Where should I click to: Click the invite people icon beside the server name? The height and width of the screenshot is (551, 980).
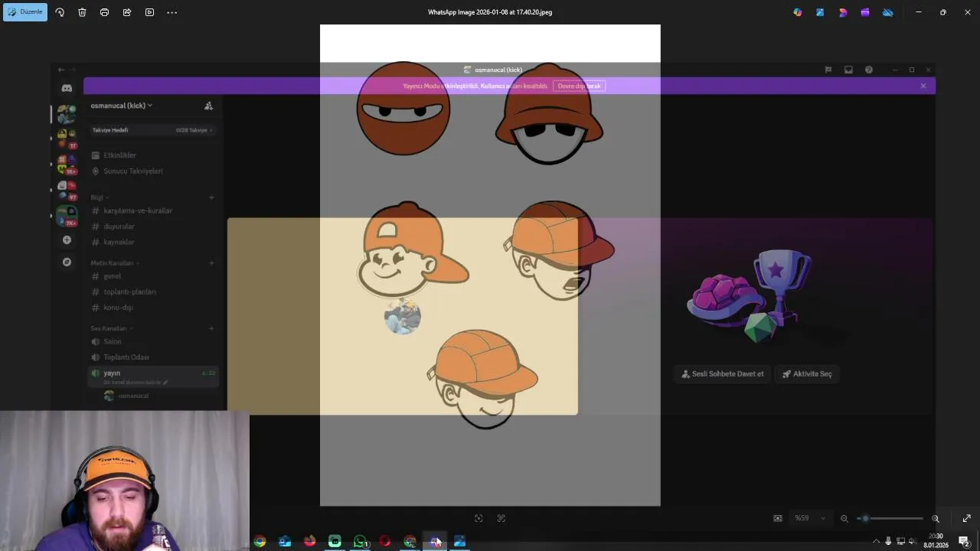click(208, 106)
